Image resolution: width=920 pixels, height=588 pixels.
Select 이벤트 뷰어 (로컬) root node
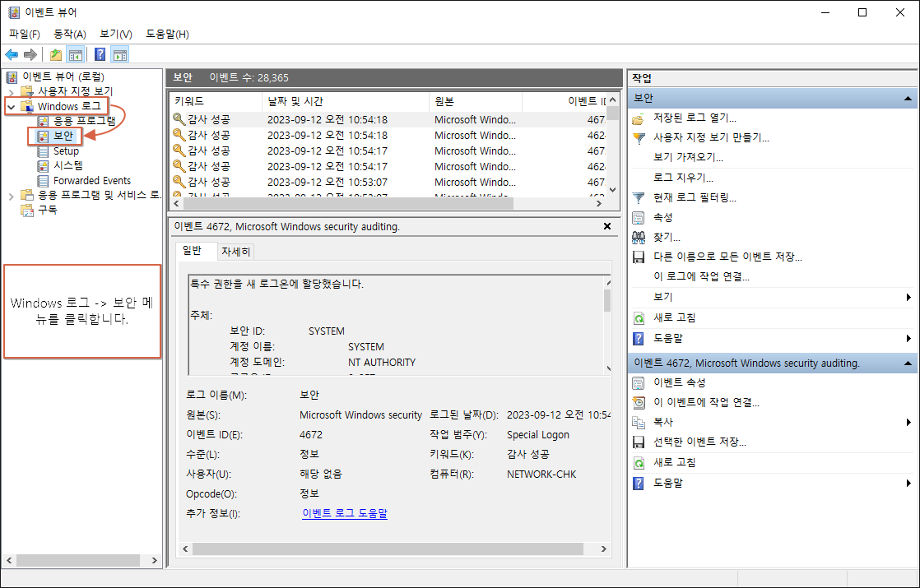point(63,76)
